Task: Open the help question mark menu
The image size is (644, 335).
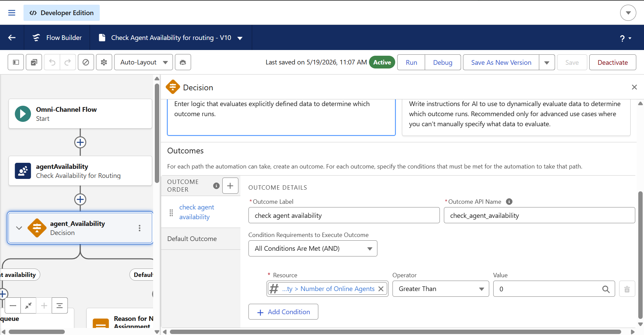Action: point(626,38)
